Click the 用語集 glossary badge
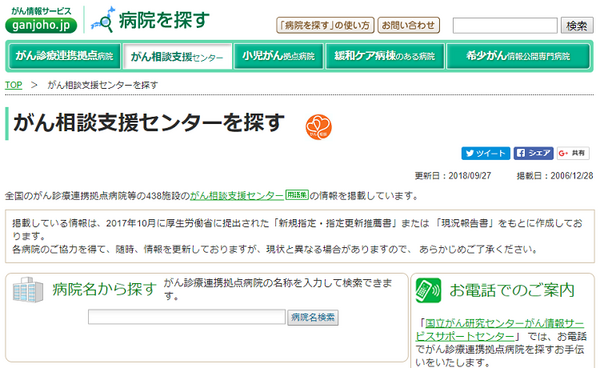The width and height of the screenshot is (600, 368). tap(297, 195)
